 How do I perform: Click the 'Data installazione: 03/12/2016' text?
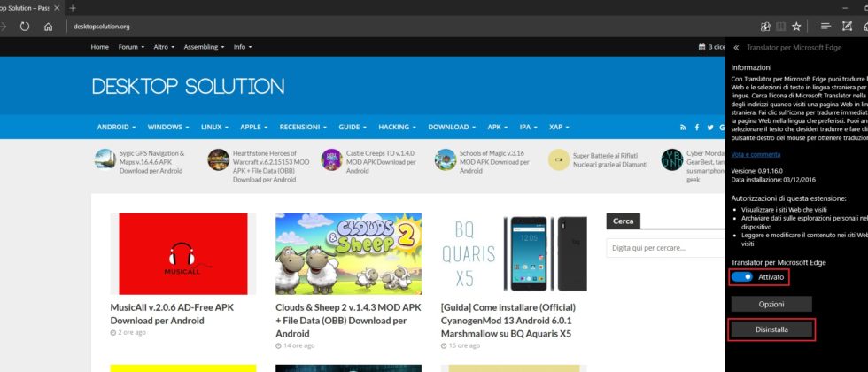[773, 179]
